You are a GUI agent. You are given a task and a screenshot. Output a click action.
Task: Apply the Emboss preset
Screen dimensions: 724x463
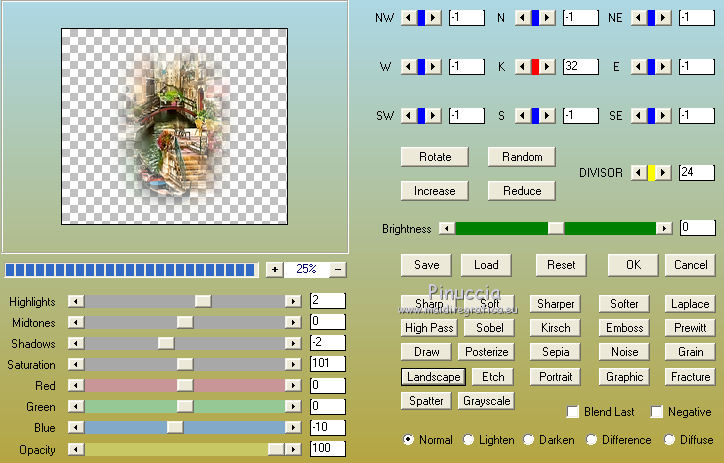pyautogui.click(x=624, y=328)
